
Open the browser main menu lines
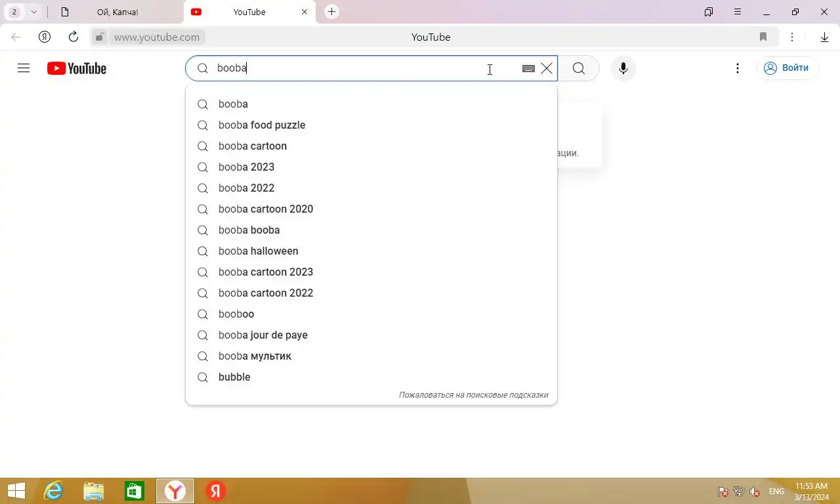pyautogui.click(x=738, y=12)
